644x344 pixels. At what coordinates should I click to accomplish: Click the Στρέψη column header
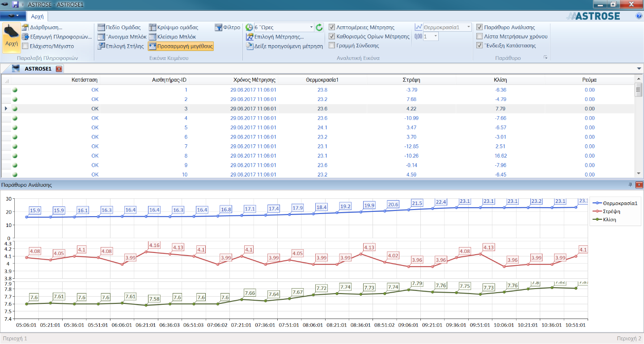411,80
